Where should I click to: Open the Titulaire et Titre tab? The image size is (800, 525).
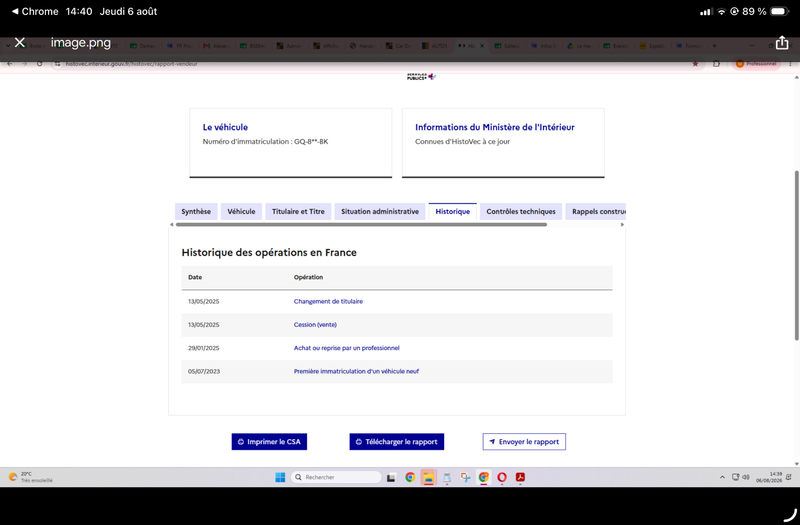298,211
